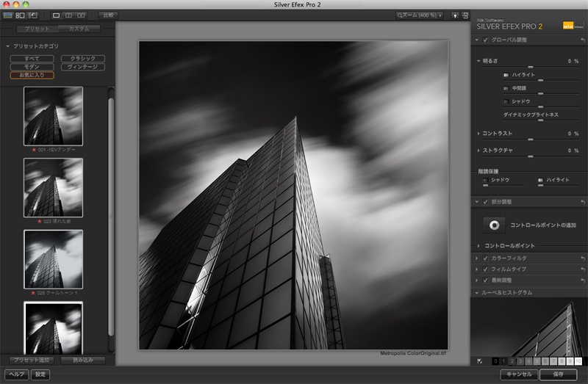Select the ヴィンテージ preset category

coord(83,67)
